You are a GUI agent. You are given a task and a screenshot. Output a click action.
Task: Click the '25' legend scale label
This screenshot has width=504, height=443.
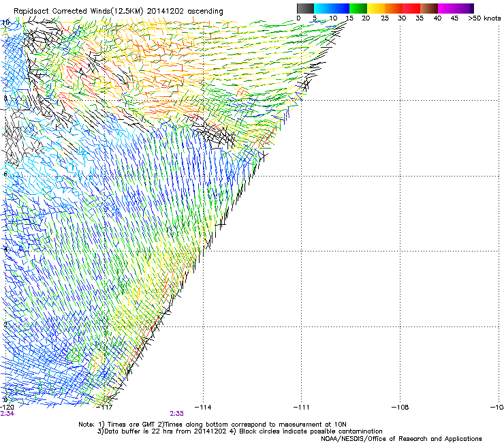(x=385, y=18)
